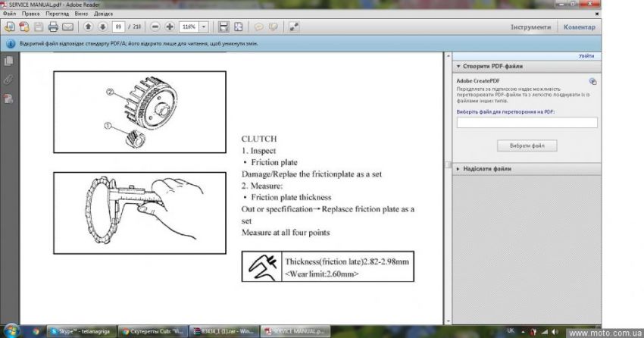Open the zoom percentage dropdown

204,27
